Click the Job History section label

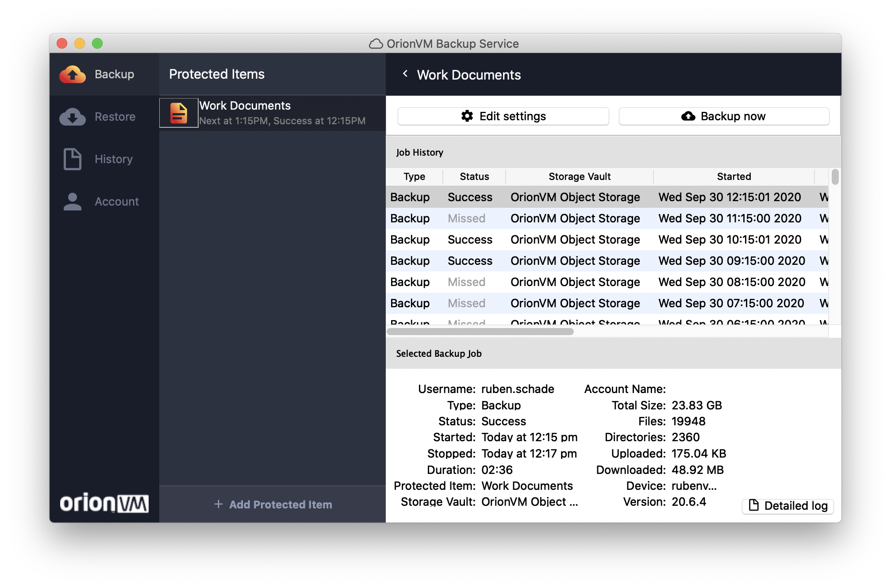(419, 153)
